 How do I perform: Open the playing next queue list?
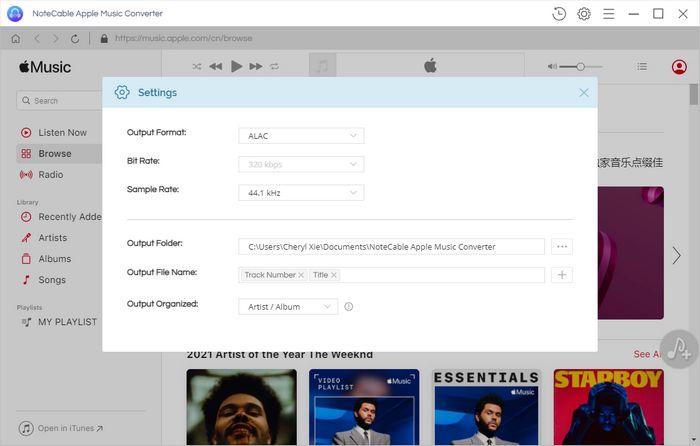[x=642, y=67]
